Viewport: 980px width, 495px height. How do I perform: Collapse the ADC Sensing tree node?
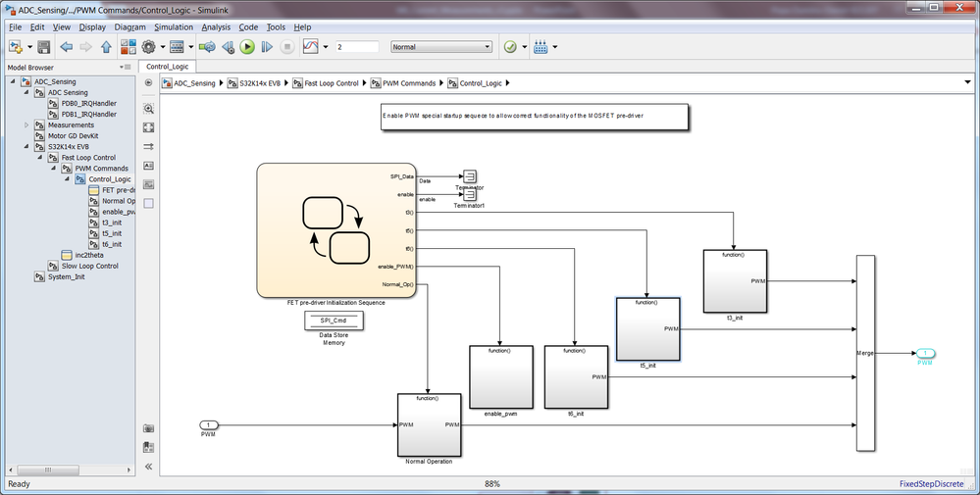pyautogui.click(x=26, y=92)
